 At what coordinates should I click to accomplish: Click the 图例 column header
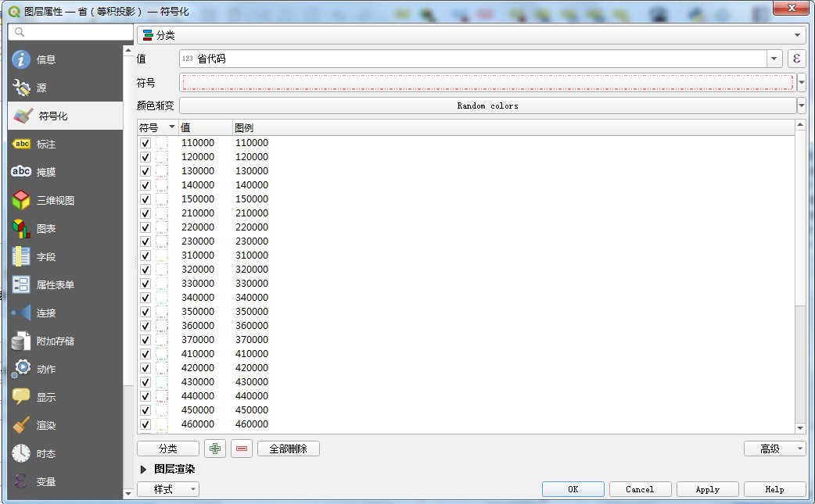pyautogui.click(x=514, y=127)
